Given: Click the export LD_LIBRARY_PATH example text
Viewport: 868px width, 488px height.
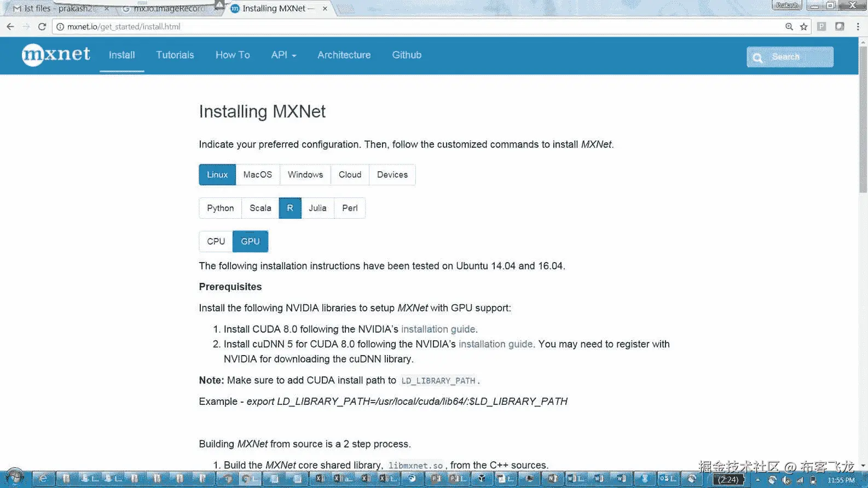Looking at the screenshot, I should 407,402.
